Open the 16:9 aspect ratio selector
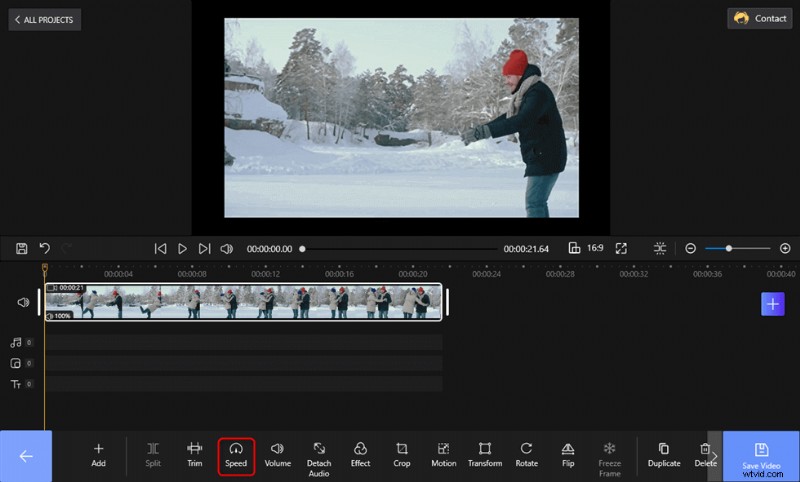The width and height of the screenshot is (800, 482). (x=586, y=248)
